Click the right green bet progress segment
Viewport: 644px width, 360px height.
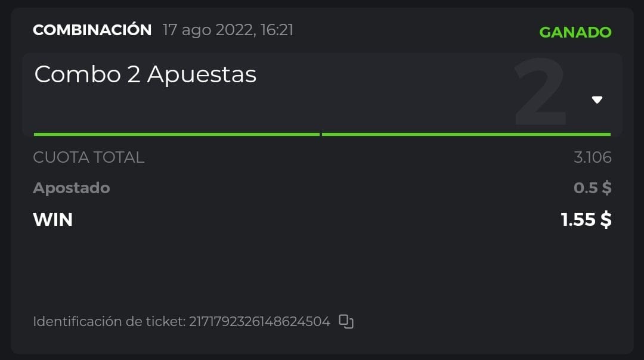(466, 134)
